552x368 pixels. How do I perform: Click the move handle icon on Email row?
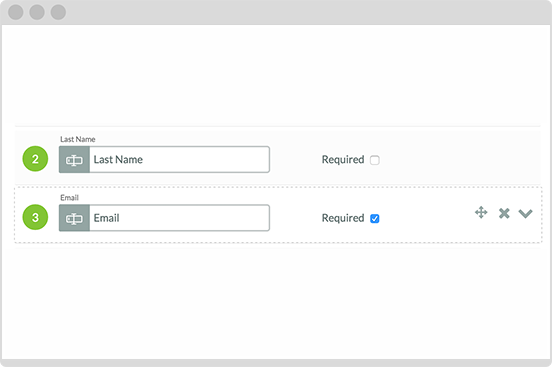tap(481, 213)
